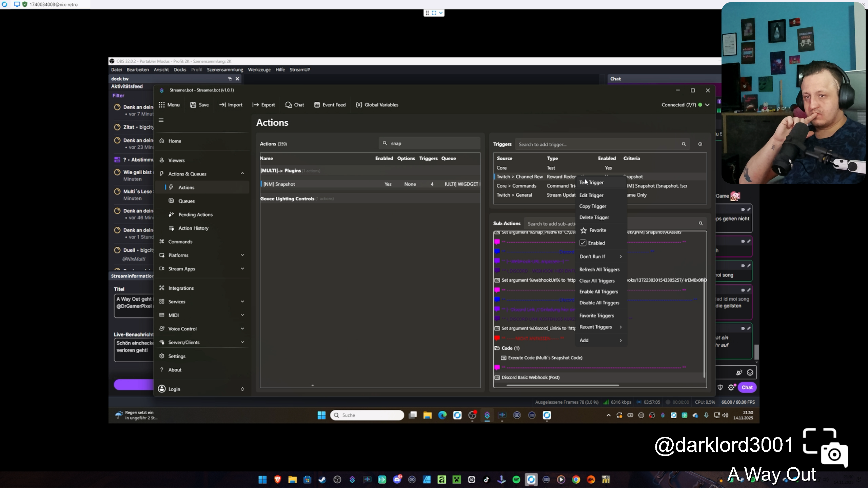Screen dimensions: 868x488
Task: Open the StreamUP menu in OBS
Action: pyautogui.click(x=300, y=69)
